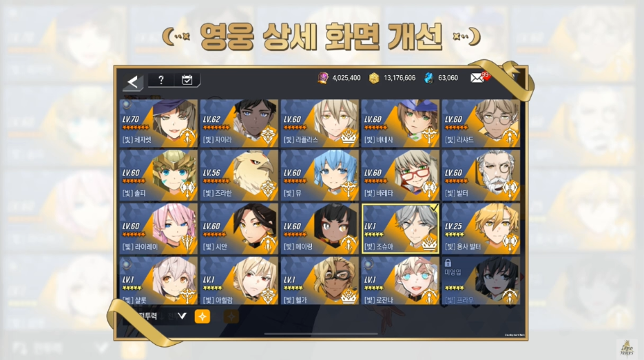The width and height of the screenshot is (644, 360).
Task: Click the horizontal scroll bar at bottom
Action: click(x=321, y=334)
